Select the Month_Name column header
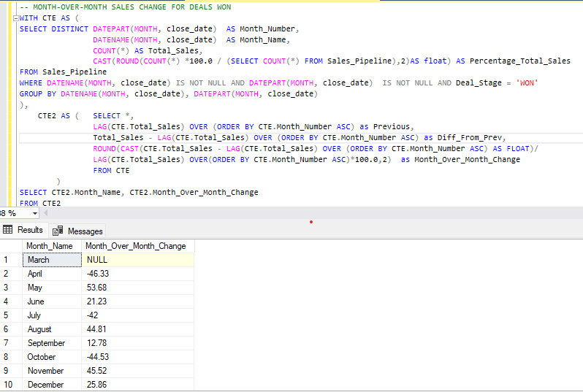The height and width of the screenshot is (392, 583). coord(52,246)
